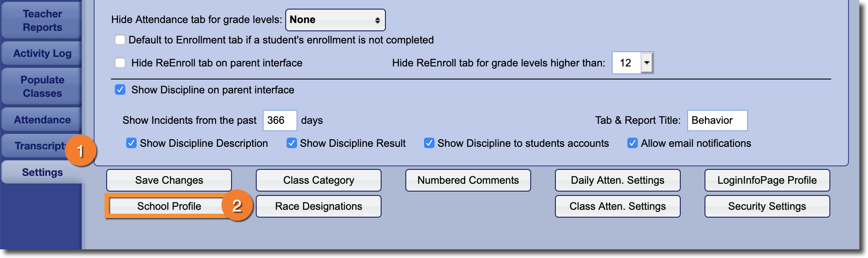Open Class Category settings
Screen dimensions: 868x258
pyautogui.click(x=318, y=180)
